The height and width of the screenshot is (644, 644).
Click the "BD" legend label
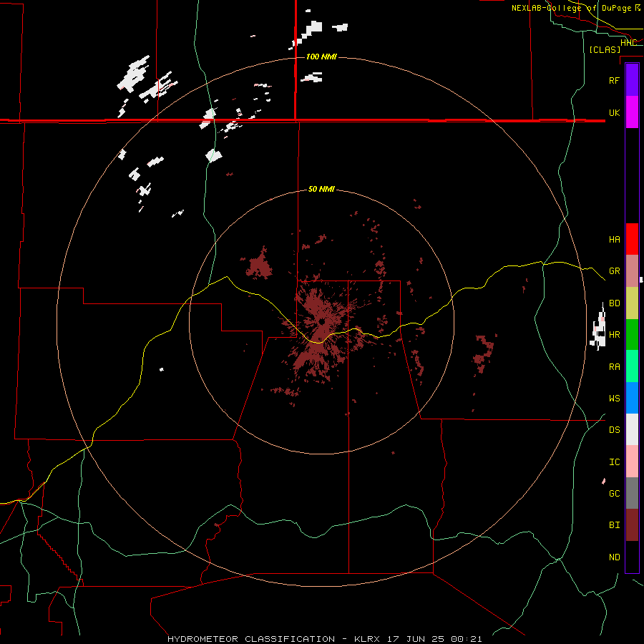[614, 303]
